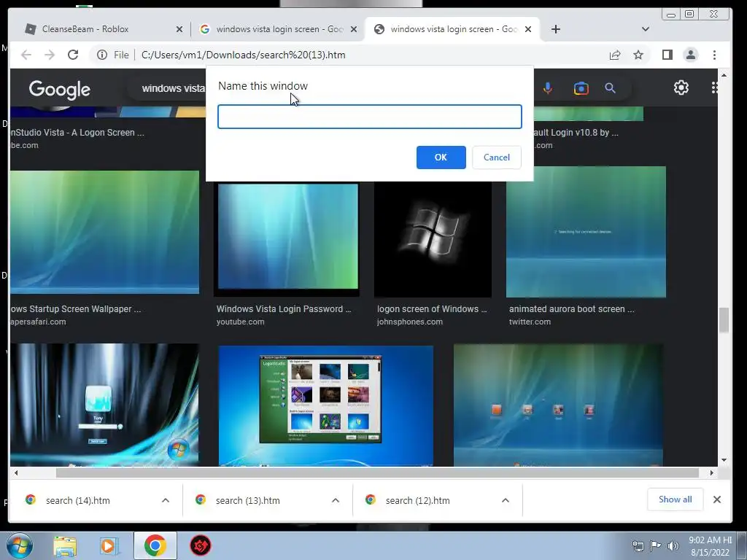Click the horizontal scrollbar thumb
The width and height of the screenshot is (747, 560).
(377, 472)
